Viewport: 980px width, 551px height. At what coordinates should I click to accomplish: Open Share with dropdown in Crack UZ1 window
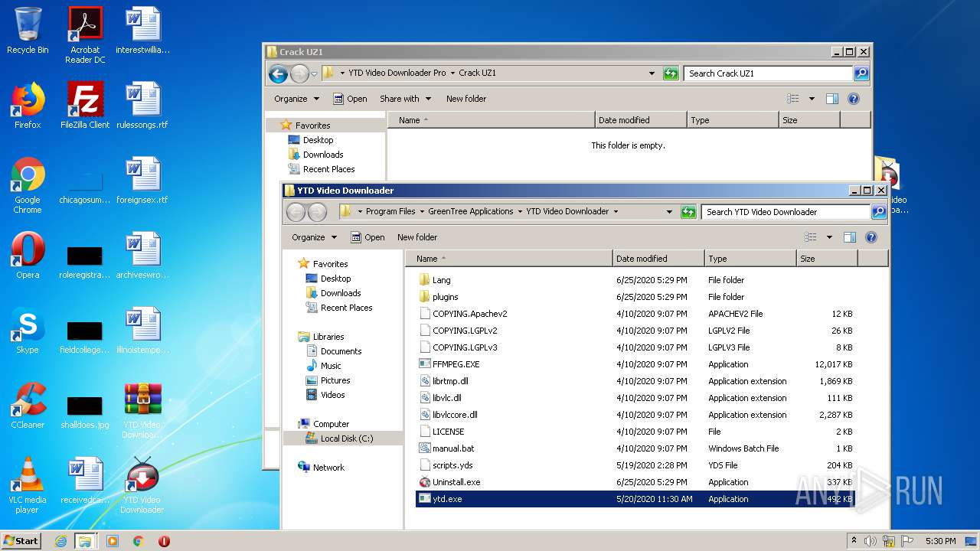[x=406, y=99]
